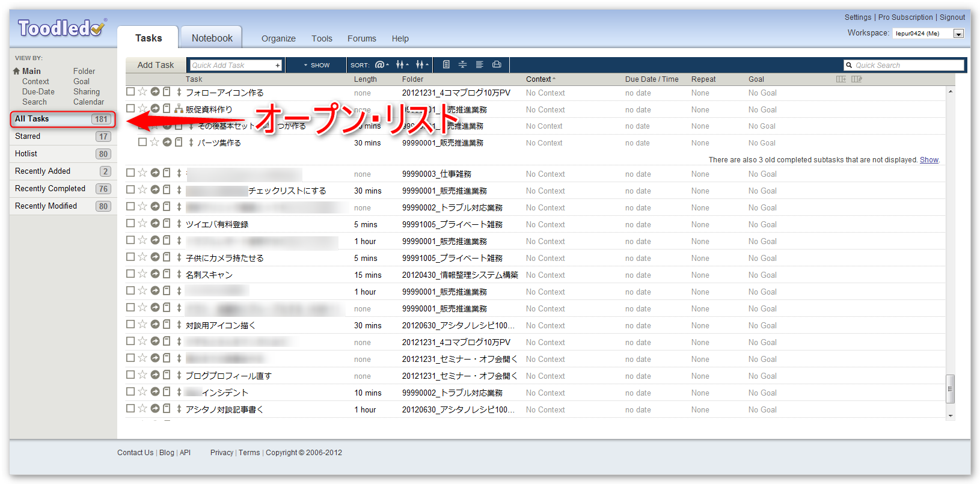
Task: Check off the フォローアイコン作る task
Action: coord(130,91)
